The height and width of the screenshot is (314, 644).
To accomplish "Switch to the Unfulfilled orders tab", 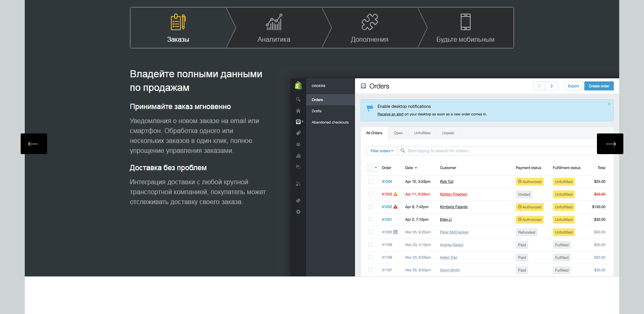I will click(422, 133).
